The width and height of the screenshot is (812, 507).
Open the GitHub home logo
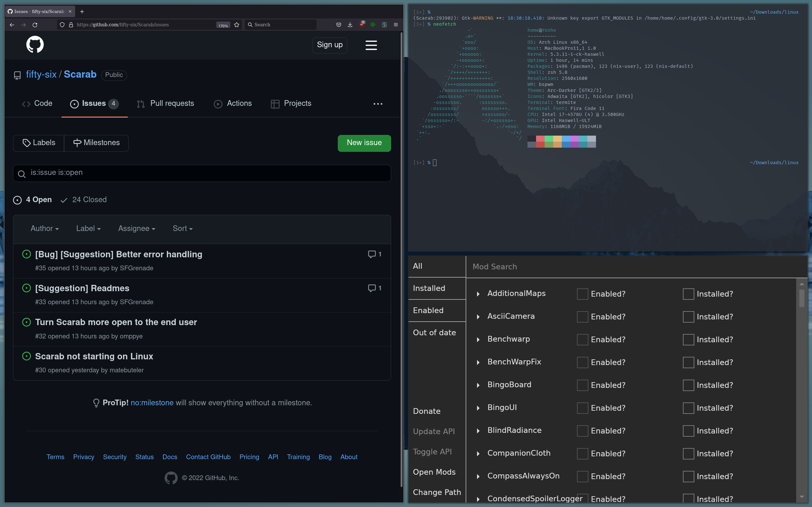tap(35, 45)
